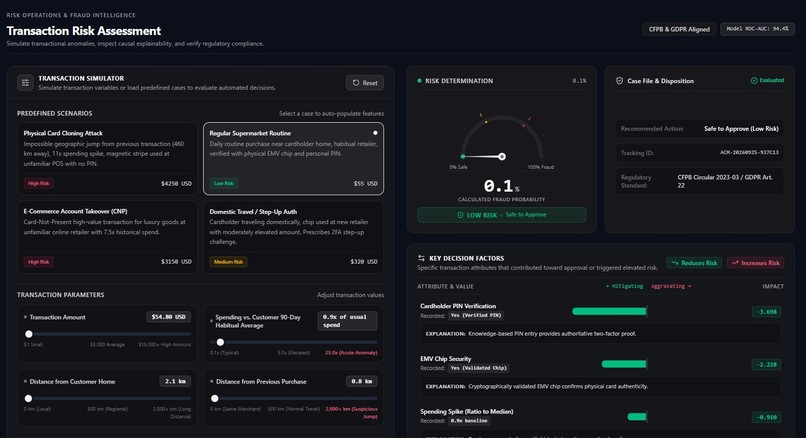Viewport: 806px width, 438px height.
Task: Click the 0.8 km distance value
Action: pos(362,381)
